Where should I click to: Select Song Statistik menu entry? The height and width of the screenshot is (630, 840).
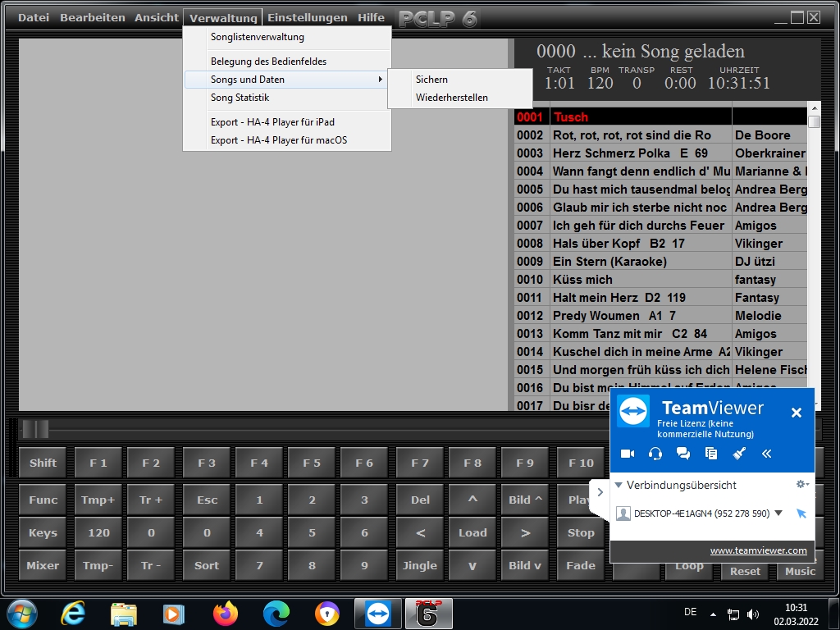point(240,98)
